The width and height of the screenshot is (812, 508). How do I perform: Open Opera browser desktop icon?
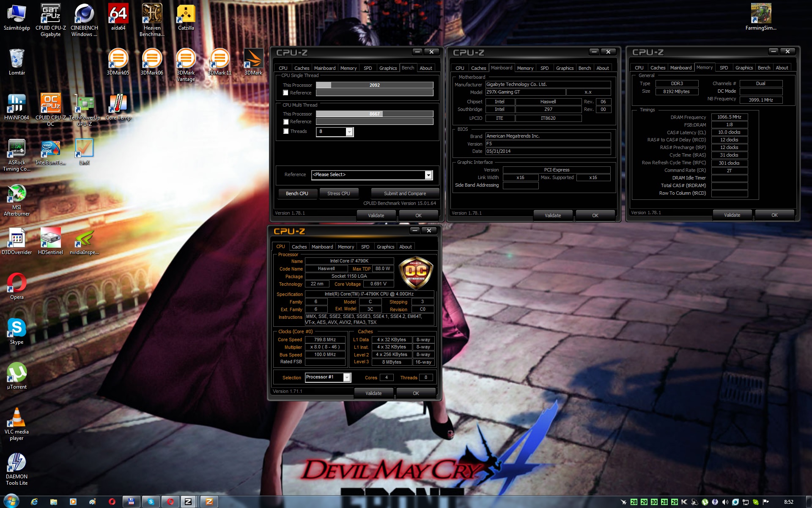coord(16,286)
